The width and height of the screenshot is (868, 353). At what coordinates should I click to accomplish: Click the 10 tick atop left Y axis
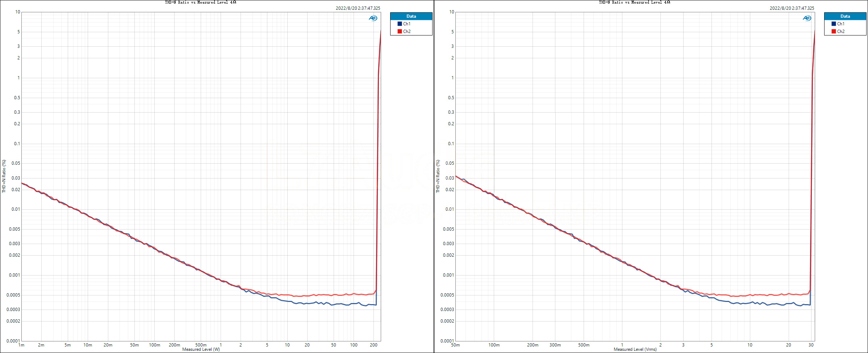tap(17, 12)
